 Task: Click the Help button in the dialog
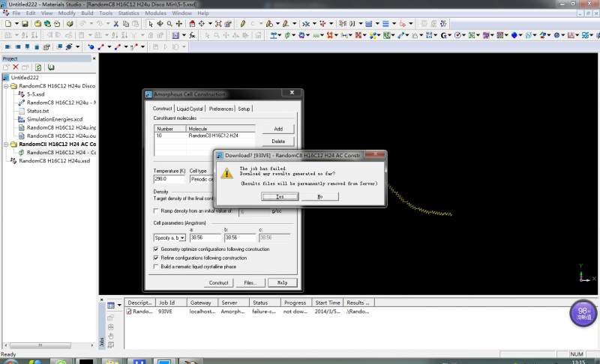282,282
